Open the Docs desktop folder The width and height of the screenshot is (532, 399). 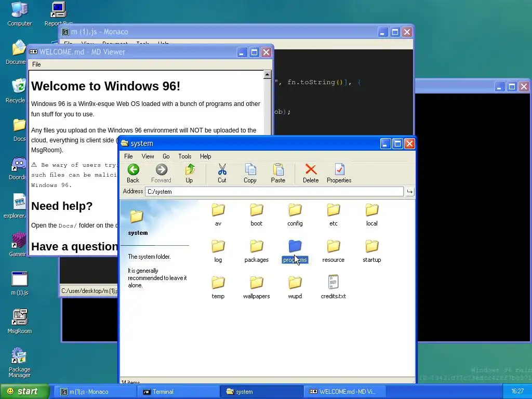[19, 129]
